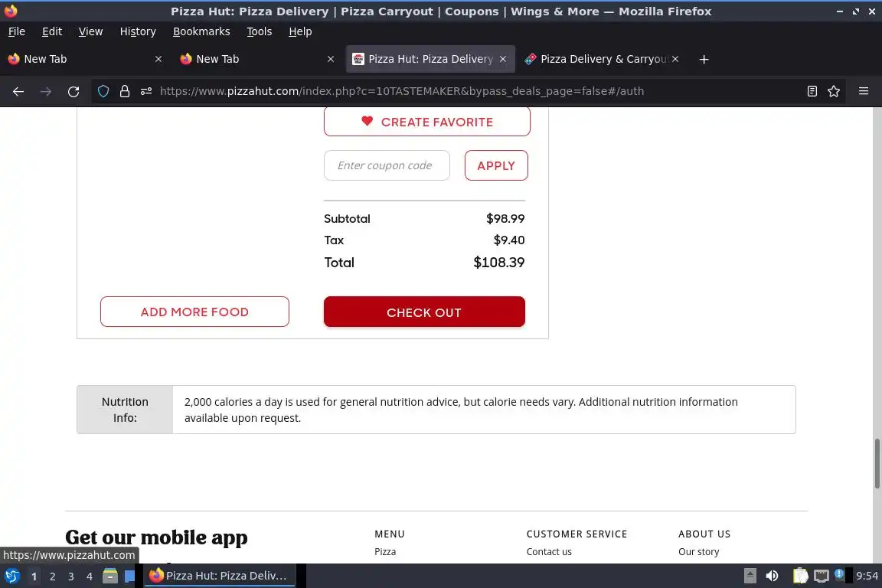Switch to workspace 4
Viewport: 882px width, 588px height.
(90, 577)
